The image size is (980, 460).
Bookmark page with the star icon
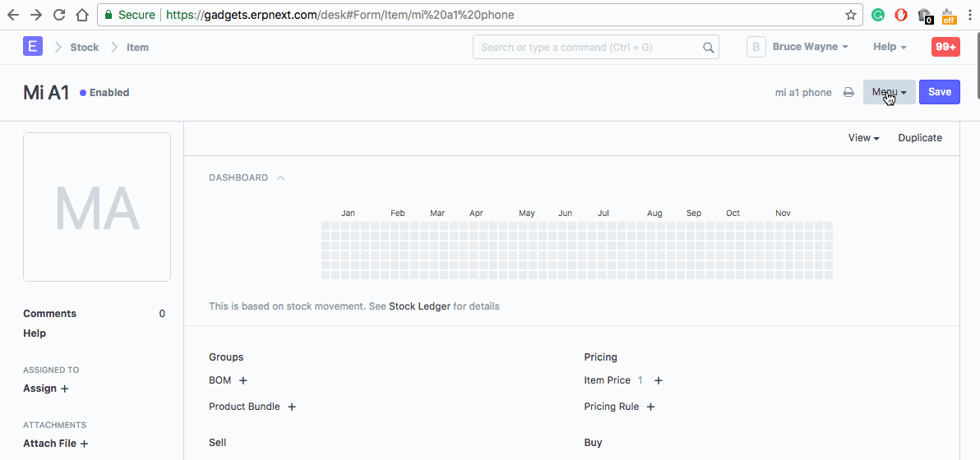pyautogui.click(x=851, y=15)
